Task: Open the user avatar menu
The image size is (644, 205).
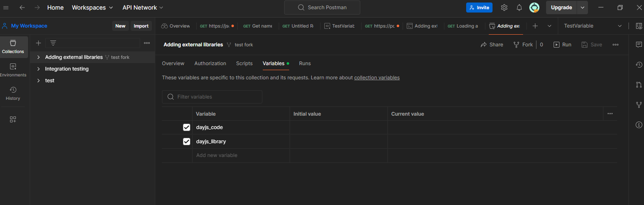Action: pos(534,8)
